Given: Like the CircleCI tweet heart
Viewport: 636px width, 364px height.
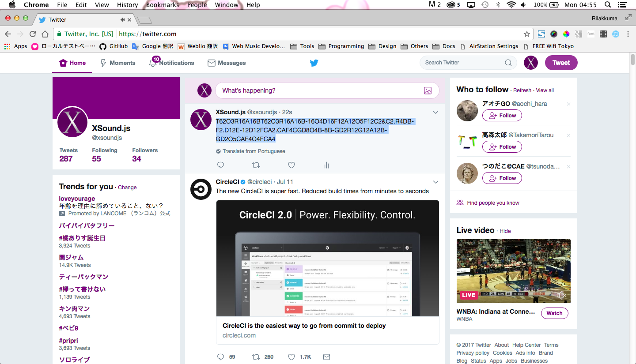Looking at the screenshot, I should 291,356.
